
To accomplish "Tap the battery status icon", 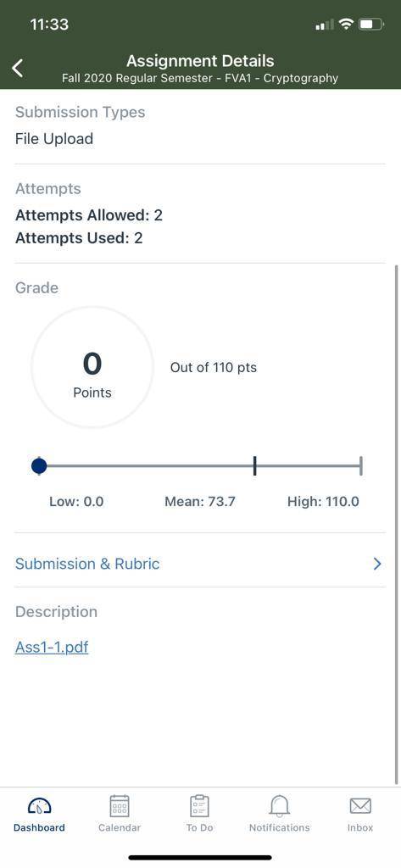I will [371, 24].
